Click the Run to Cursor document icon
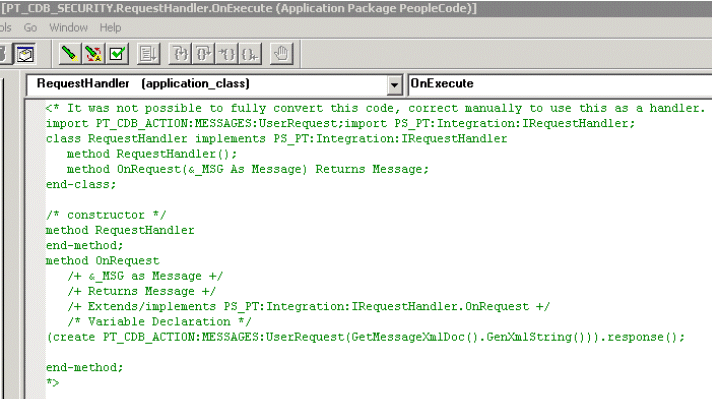 (x=148, y=54)
